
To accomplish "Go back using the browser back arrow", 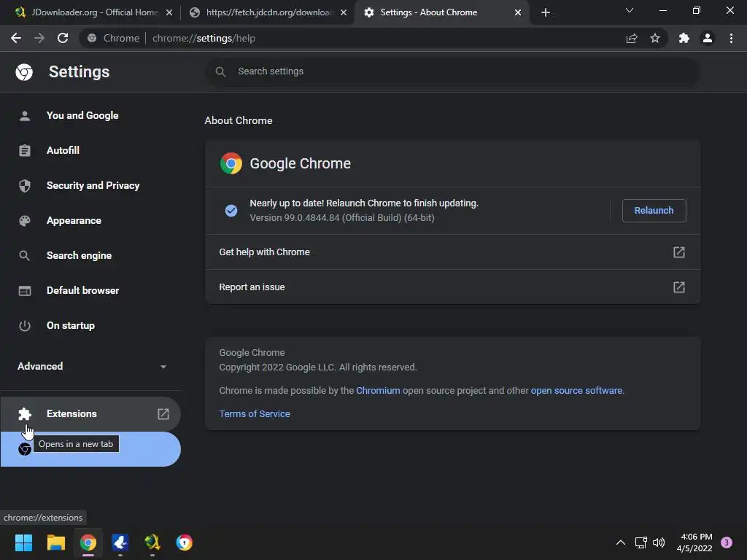I will (x=16, y=38).
